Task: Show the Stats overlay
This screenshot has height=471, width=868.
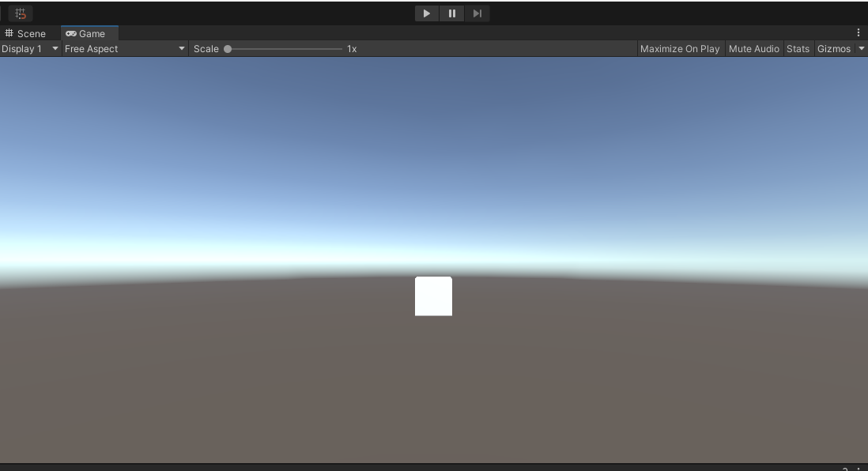Action: tap(798, 49)
